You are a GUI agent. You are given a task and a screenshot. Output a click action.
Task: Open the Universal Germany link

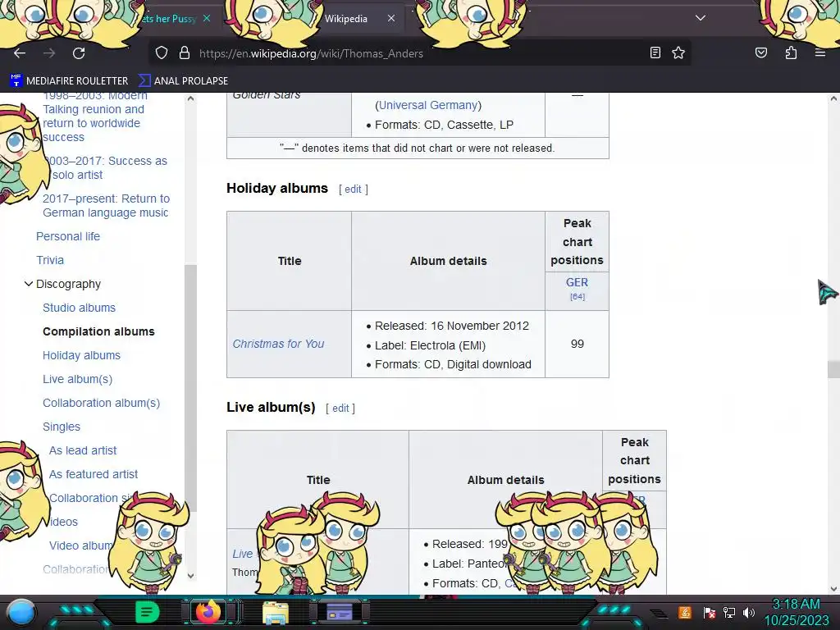pyautogui.click(x=428, y=105)
